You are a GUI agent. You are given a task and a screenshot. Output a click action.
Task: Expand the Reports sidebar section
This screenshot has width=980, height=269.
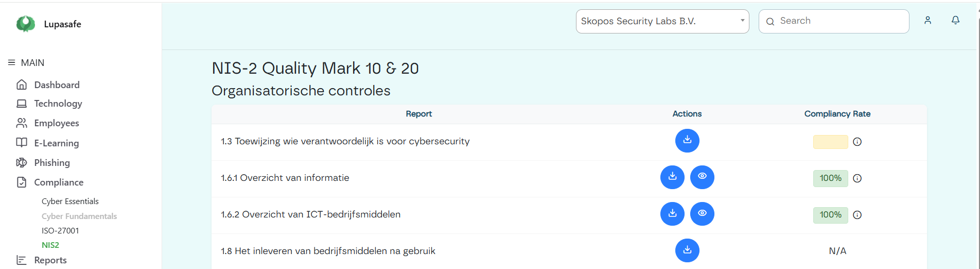click(50, 260)
